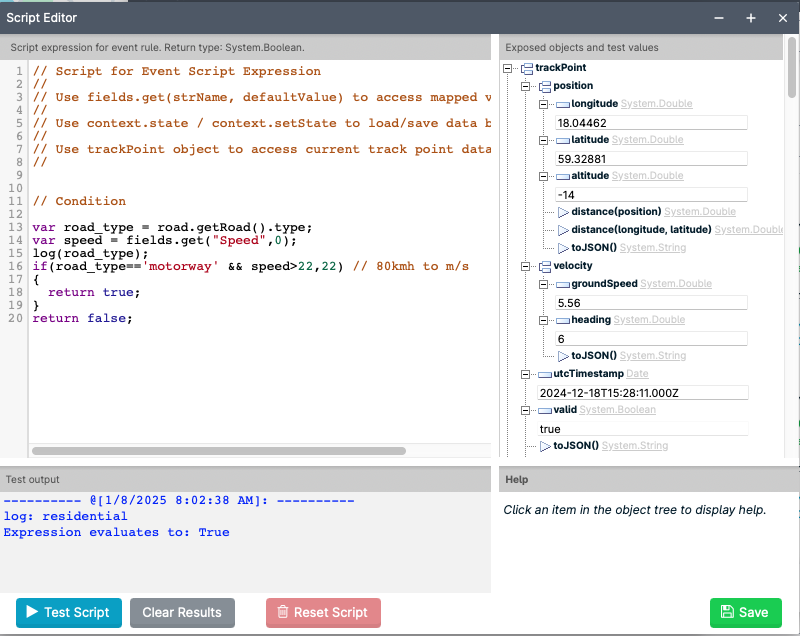Click the groundSpeed property icon
The width and height of the screenshot is (800, 636).
563,285
